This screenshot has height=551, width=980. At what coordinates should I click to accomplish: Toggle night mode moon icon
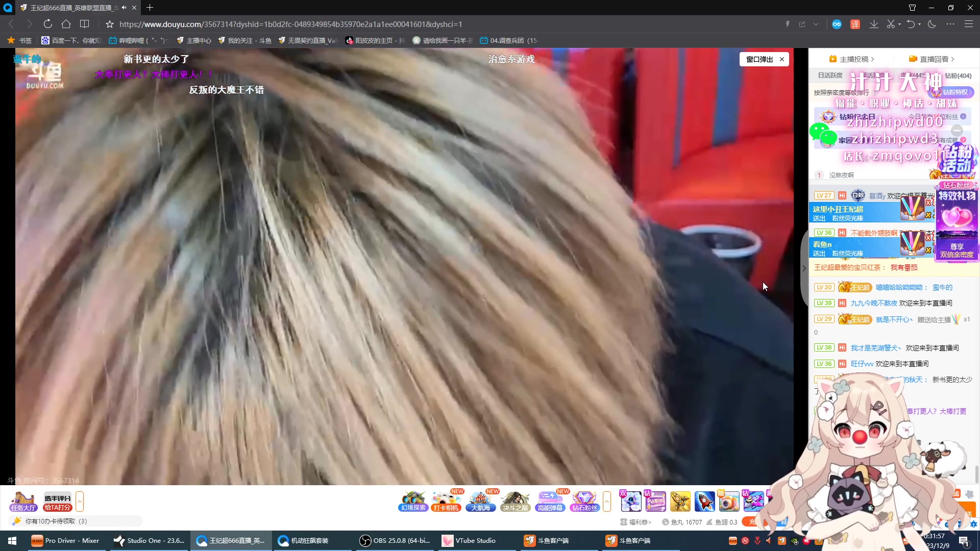tap(932, 24)
